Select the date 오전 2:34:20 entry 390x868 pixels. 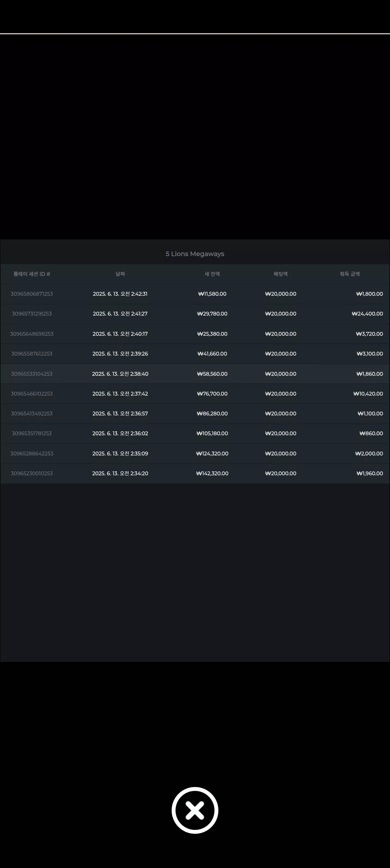pos(120,473)
